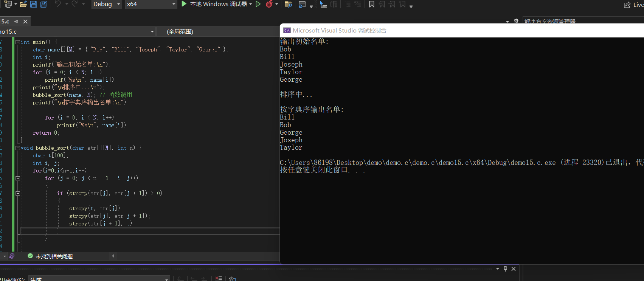Clear all bookmarks icon
The width and height of the screenshot is (644, 281).
[402, 5]
